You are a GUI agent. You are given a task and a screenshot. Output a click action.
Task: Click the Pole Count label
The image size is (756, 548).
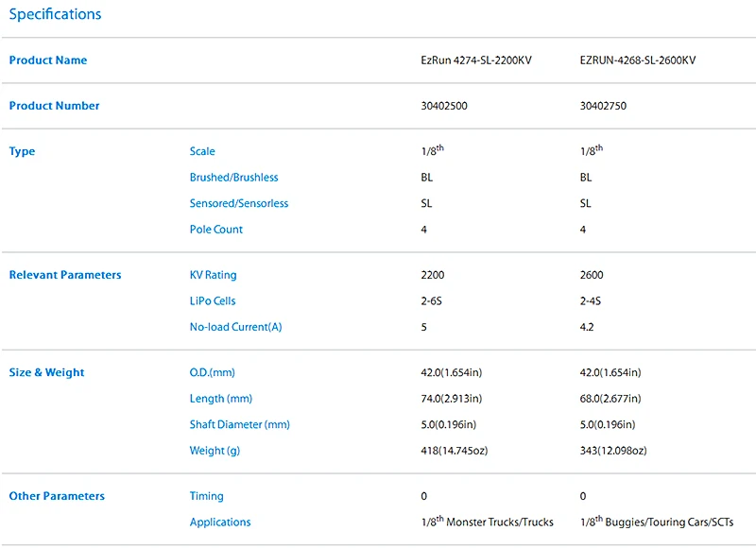216,230
